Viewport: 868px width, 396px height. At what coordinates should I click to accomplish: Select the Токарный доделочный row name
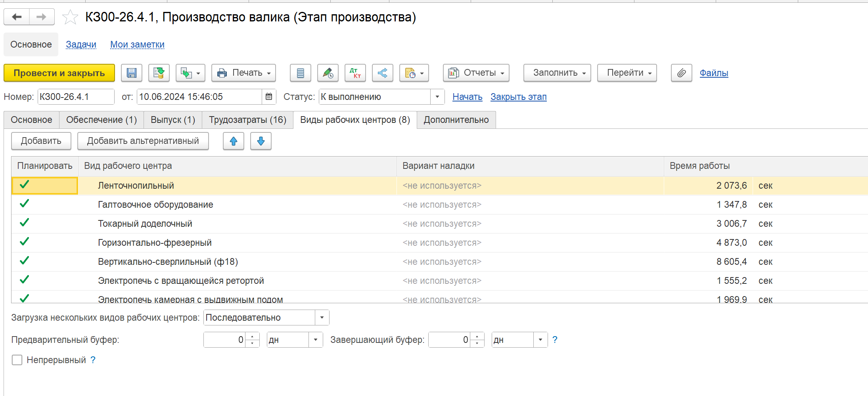pyautogui.click(x=145, y=224)
